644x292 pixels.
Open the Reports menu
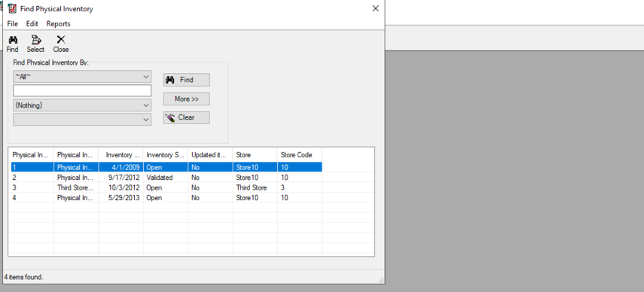click(58, 24)
